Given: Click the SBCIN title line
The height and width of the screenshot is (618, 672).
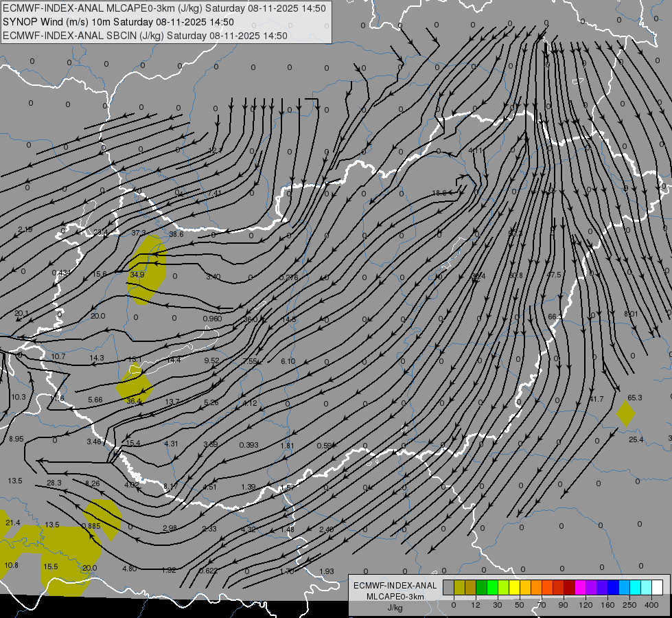Looking at the screenshot, I should 145,36.
